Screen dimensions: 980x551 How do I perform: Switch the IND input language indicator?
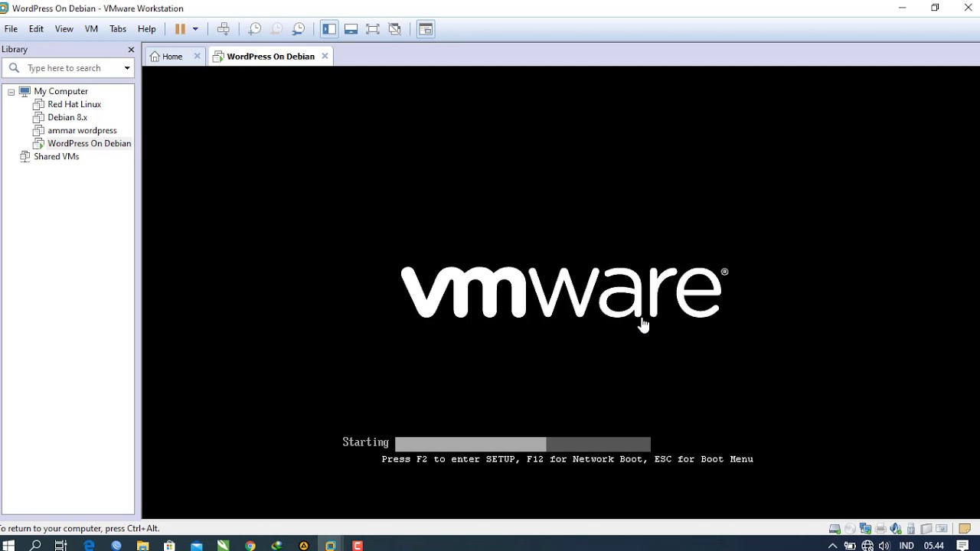[906, 546]
